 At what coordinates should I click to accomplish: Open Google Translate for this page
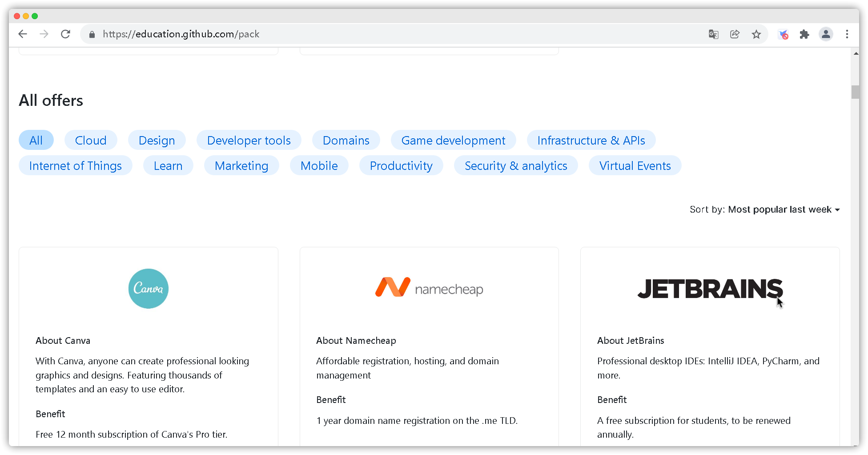pos(713,34)
